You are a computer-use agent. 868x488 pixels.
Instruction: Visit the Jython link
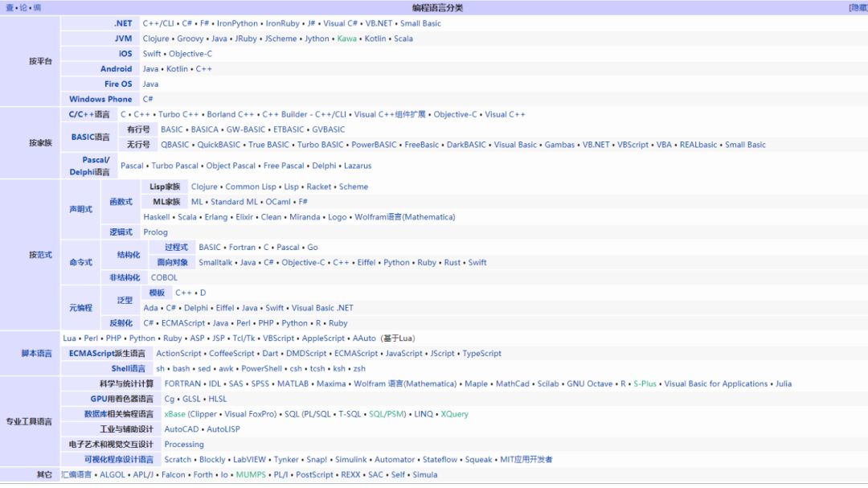[x=317, y=39]
